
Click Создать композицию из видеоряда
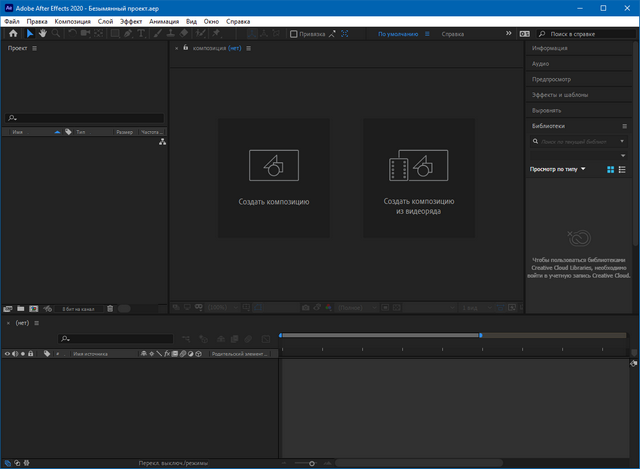pos(418,178)
